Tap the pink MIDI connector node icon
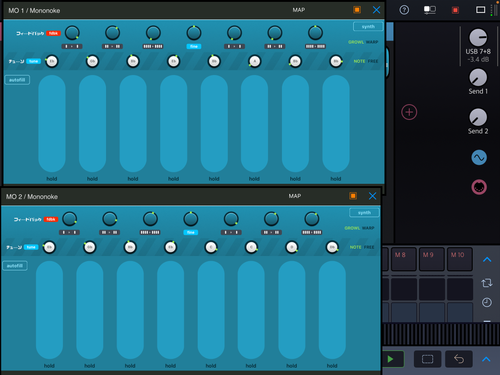Viewport: 500px width, 375px height. [x=479, y=187]
